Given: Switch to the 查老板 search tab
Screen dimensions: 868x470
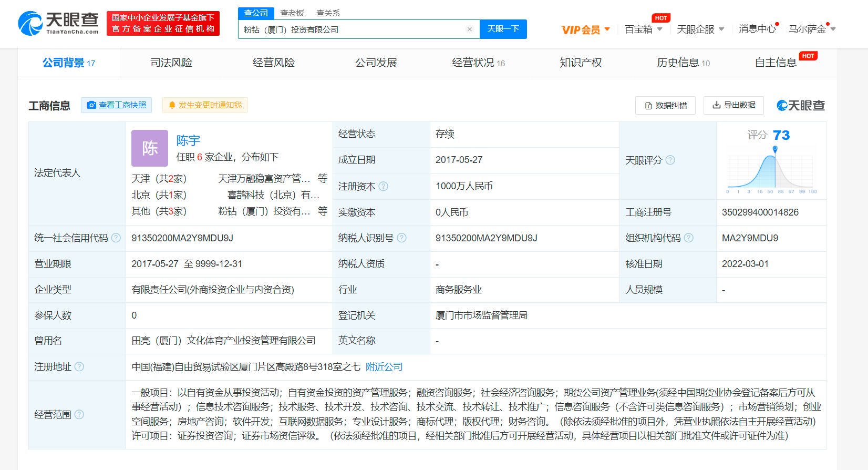Looking at the screenshot, I should [292, 13].
